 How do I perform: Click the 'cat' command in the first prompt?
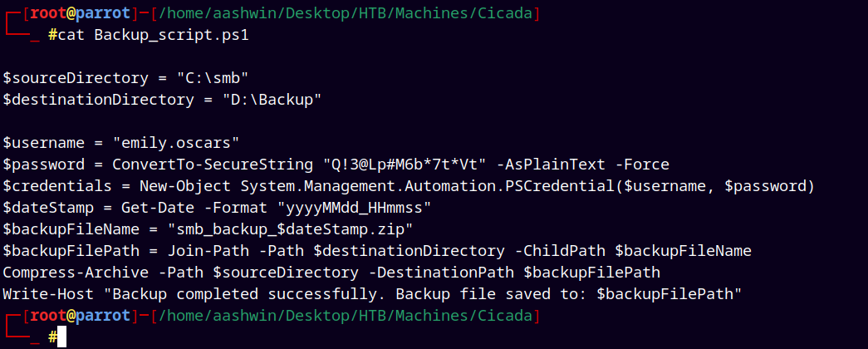71,35
